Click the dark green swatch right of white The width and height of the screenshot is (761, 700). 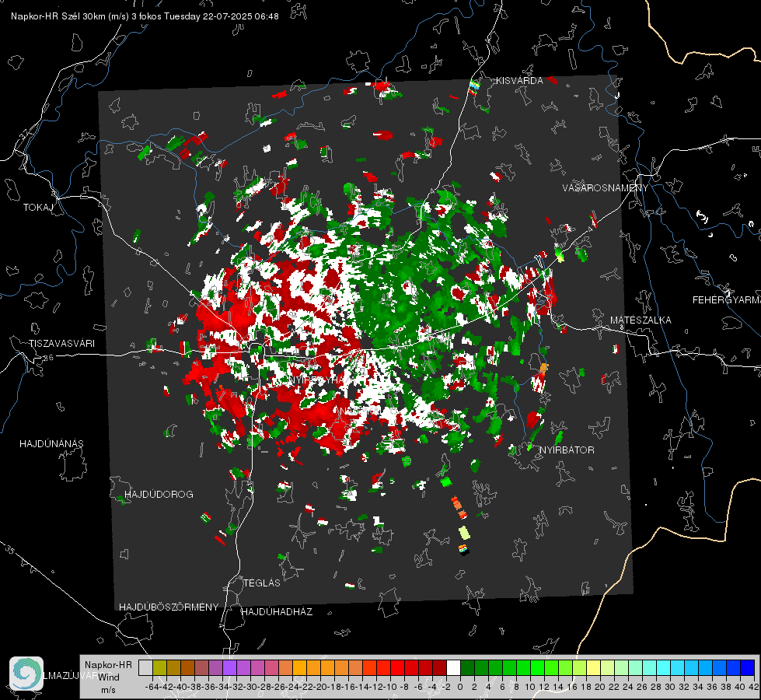(467, 667)
